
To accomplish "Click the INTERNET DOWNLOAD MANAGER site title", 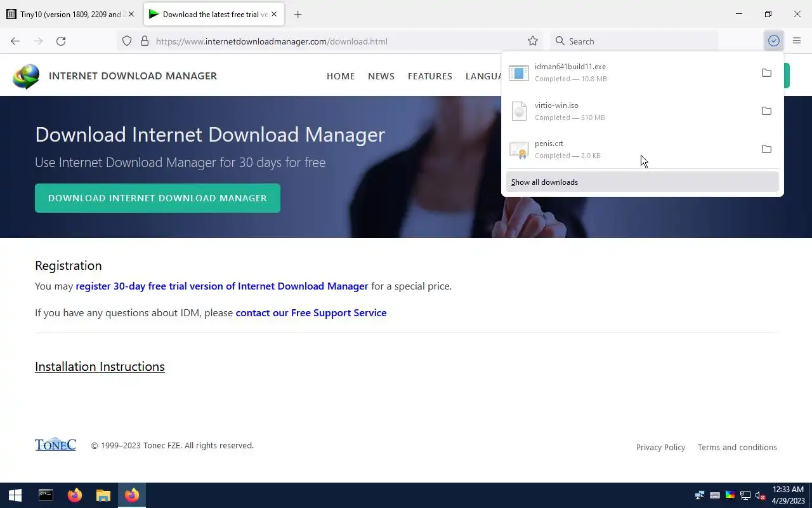I will (133, 76).
